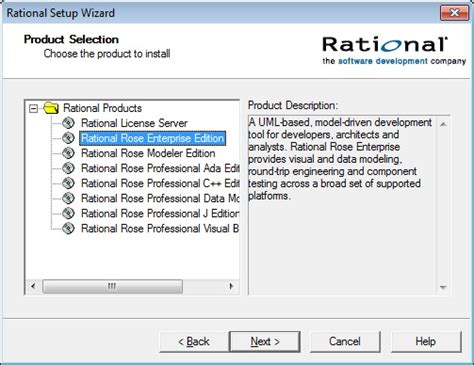Collapse the Rational Products tree node
The height and width of the screenshot is (365, 474).
click(33, 108)
